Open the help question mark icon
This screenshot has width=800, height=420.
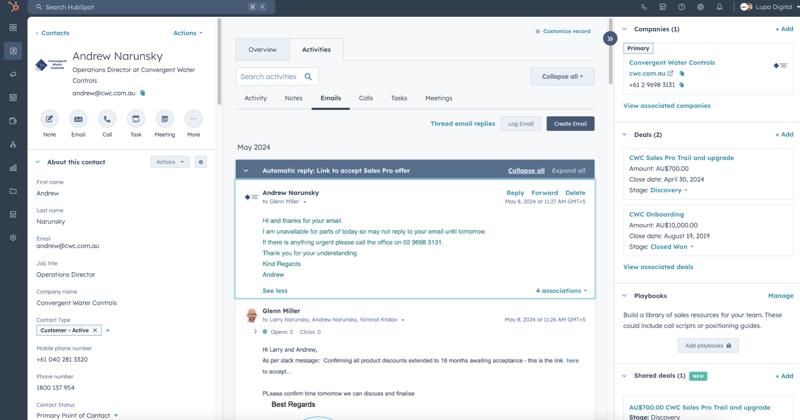682,7
